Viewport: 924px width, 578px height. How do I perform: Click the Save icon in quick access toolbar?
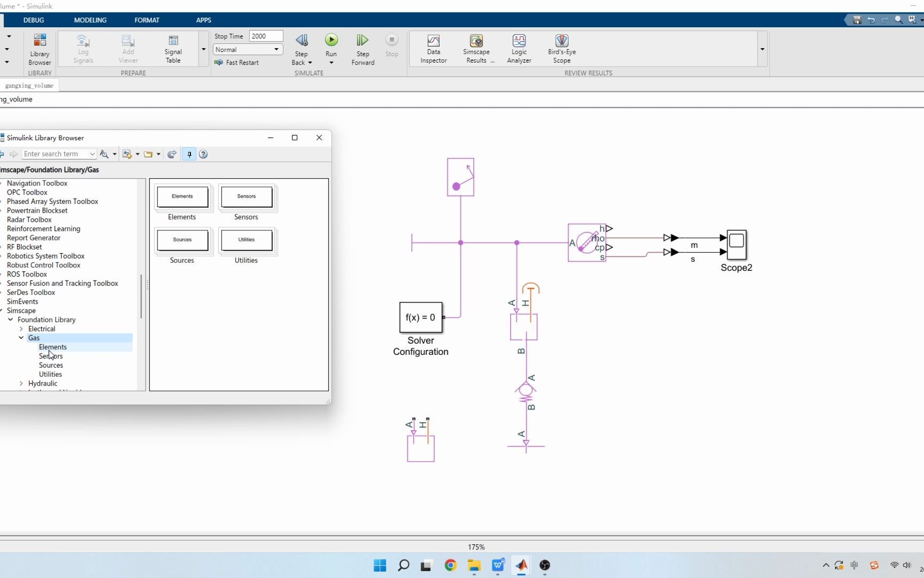(x=857, y=20)
